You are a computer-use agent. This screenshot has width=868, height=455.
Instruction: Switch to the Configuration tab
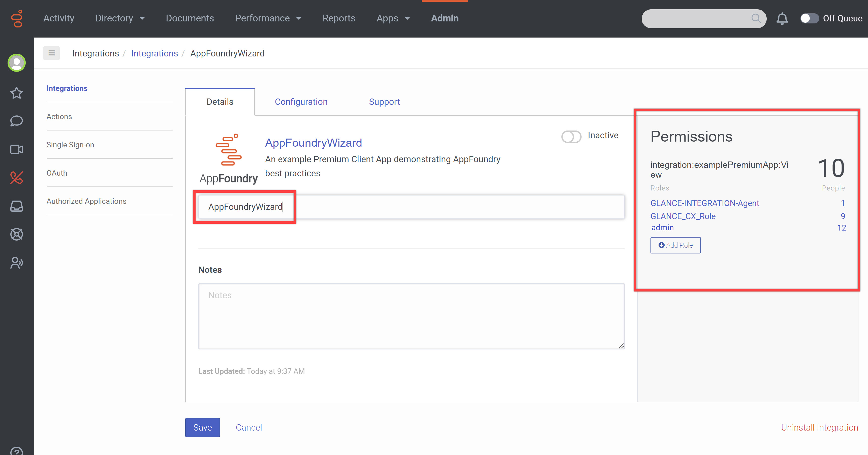coord(301,102)
